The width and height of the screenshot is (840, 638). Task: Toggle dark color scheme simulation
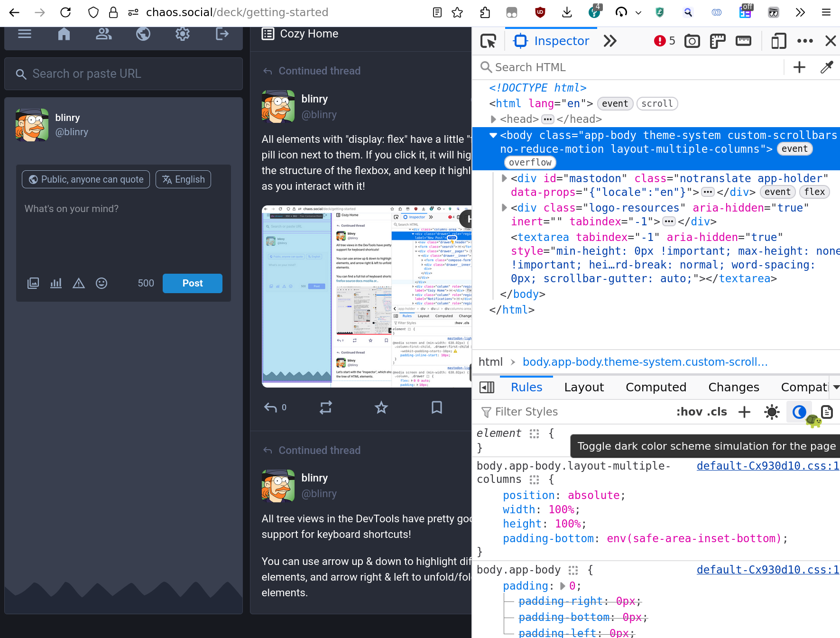(799, 412)
